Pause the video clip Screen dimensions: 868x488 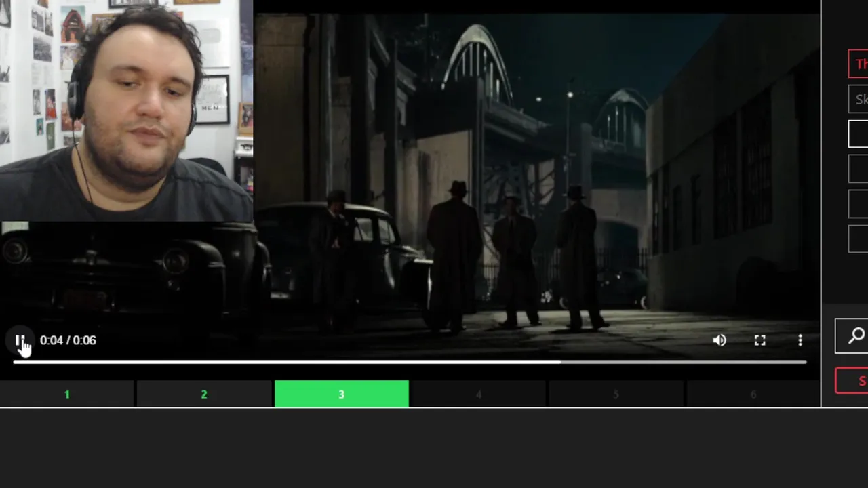click(20, 340)
